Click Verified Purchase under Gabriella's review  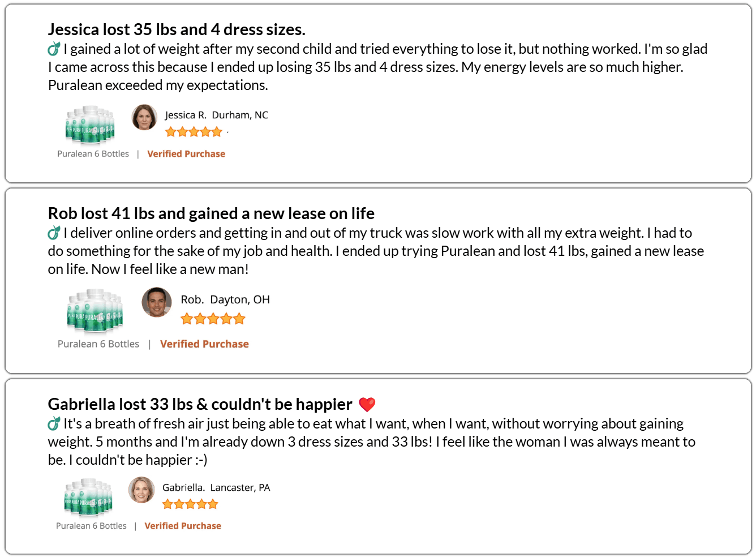pyautogui.click(x=183, y=526)
